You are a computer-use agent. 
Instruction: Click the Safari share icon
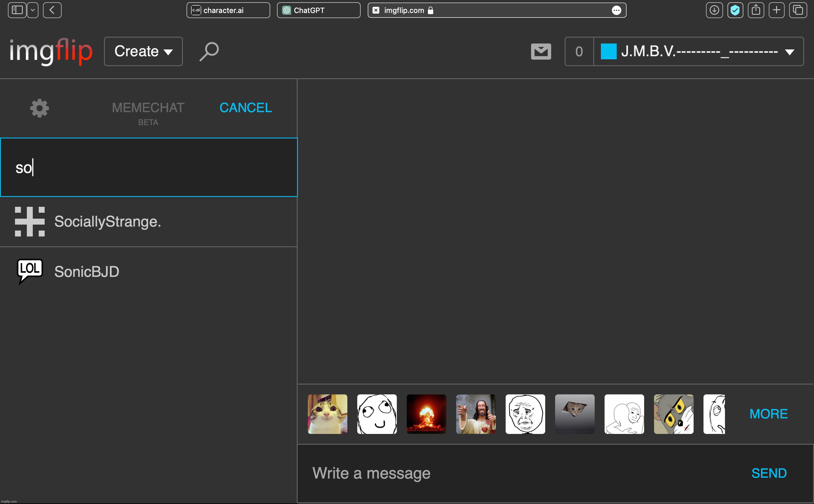(756, 10)
